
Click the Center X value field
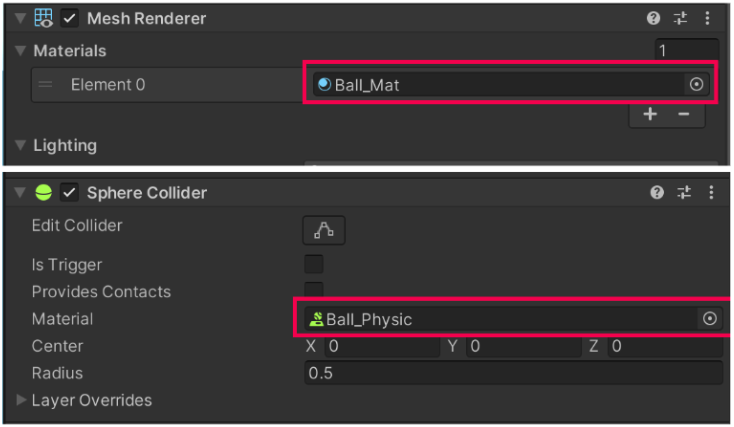click(x=380, y=346)
